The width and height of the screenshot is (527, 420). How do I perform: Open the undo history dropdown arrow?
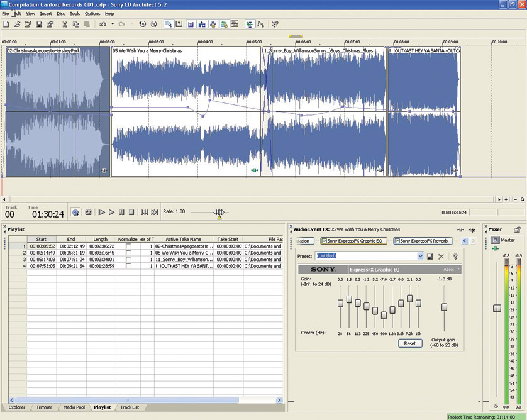pos(113,24)
